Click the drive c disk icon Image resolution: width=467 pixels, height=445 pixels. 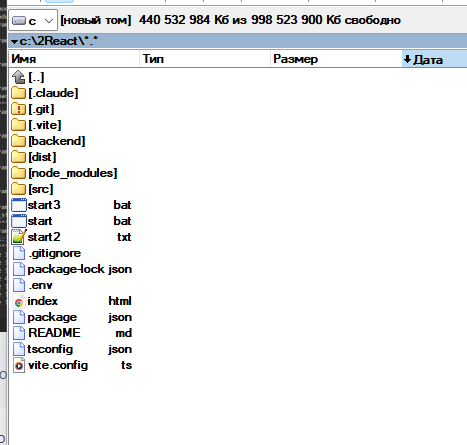coord(19,21)
